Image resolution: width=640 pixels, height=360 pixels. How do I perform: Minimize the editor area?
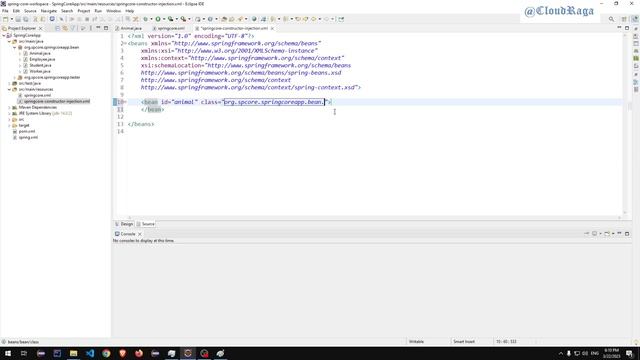[619, 28]
